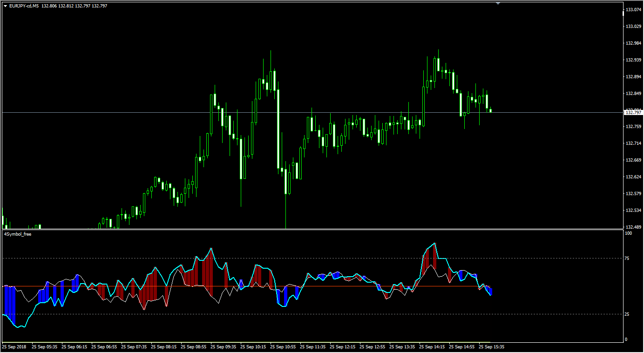
Task: Click the 25 Sep 11:35 time label
Action: pos(312,347)
